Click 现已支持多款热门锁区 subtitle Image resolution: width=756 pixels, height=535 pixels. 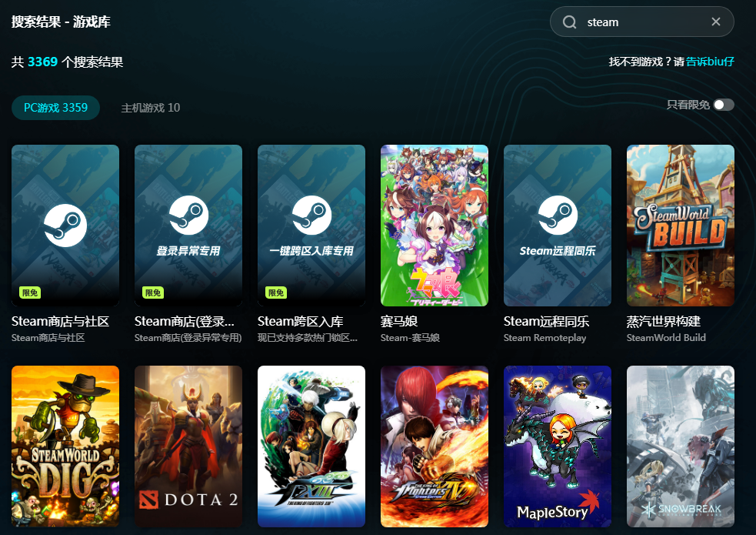click(308, 338)
